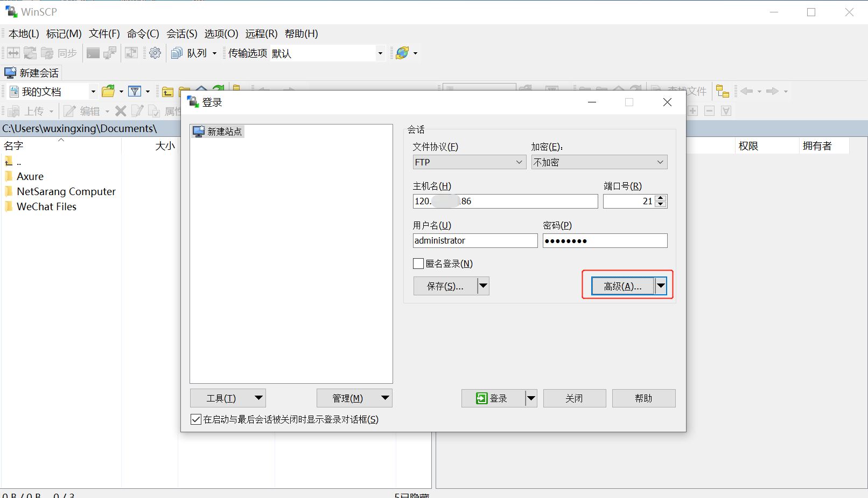Image resolution: width=868 pixels, height=498 pixels.
Task: Click the 密码 password field
Action: pyautogui.click(x=605, y=240)
